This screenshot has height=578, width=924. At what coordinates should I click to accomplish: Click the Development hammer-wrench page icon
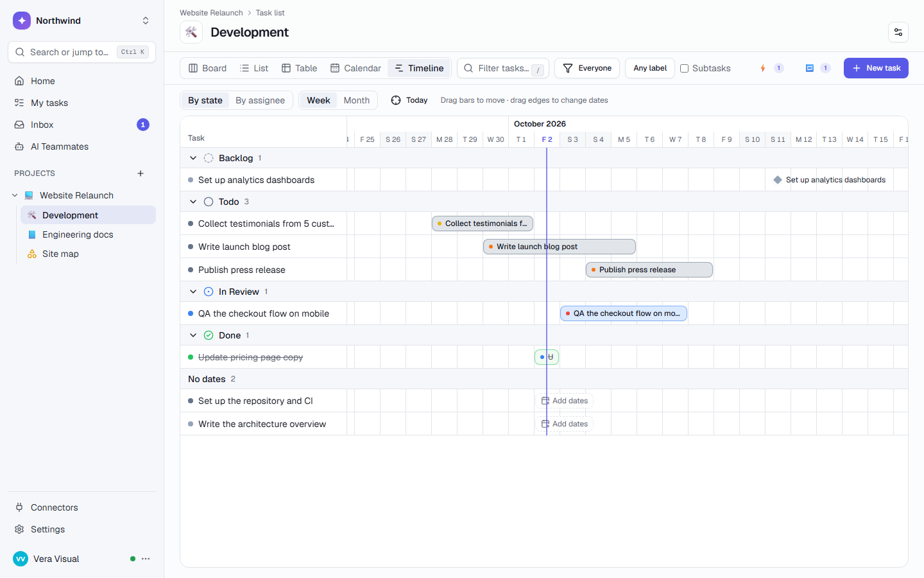(191, 32)
